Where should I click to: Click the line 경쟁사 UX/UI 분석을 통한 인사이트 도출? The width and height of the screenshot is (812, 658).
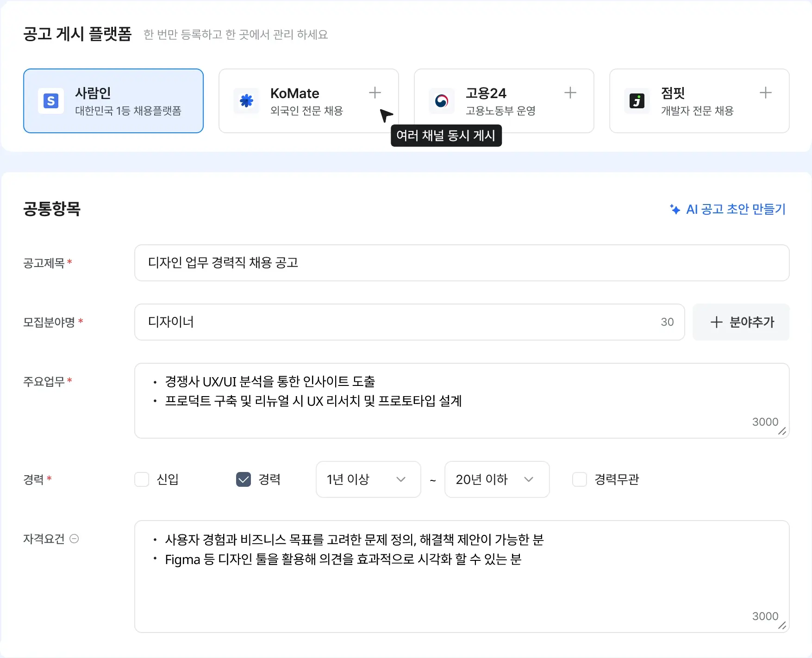point(270,381)
